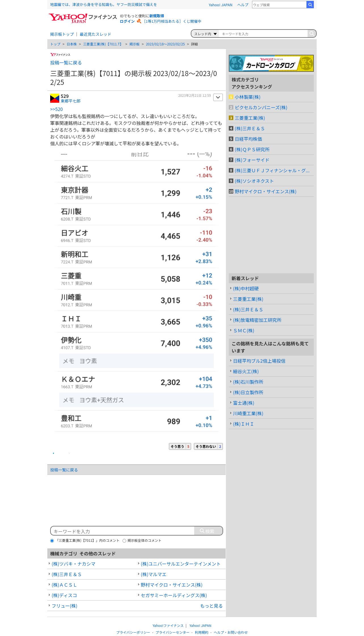The height and width of the screenshot is (636, 364).
Task: Expand the post 529 options chevron
Action: click(218, 97)
